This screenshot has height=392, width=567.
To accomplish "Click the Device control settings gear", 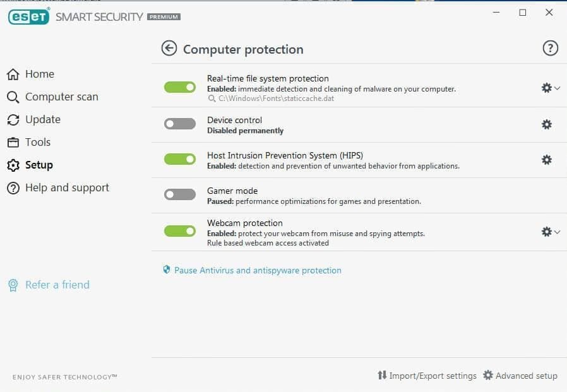I will tap(546, 124).
